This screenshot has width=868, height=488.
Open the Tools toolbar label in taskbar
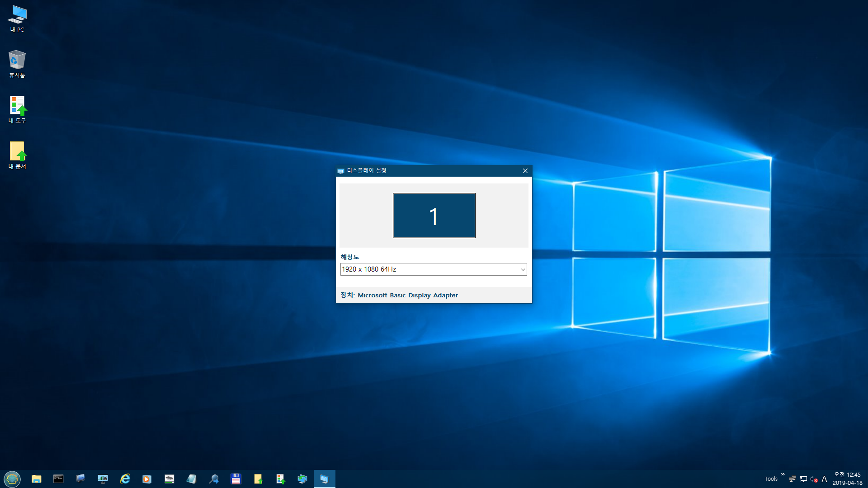click(771, 479)
